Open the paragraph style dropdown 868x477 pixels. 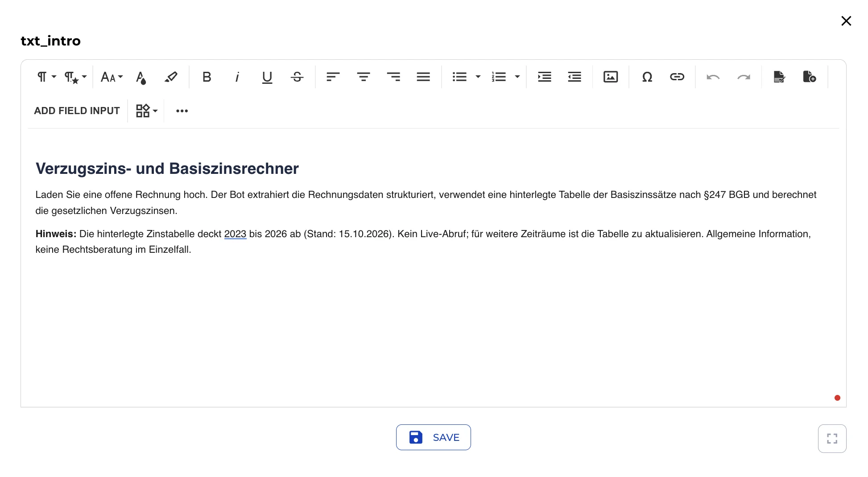(x=75, y=77)
